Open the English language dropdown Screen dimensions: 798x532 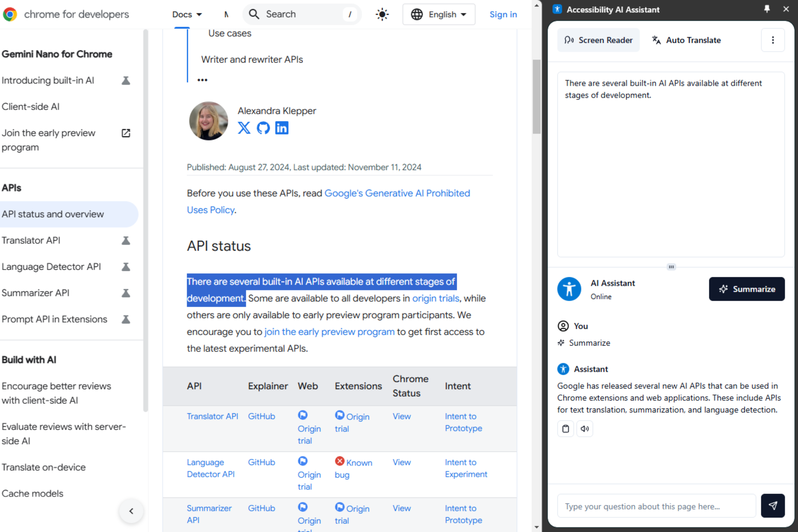438,14
